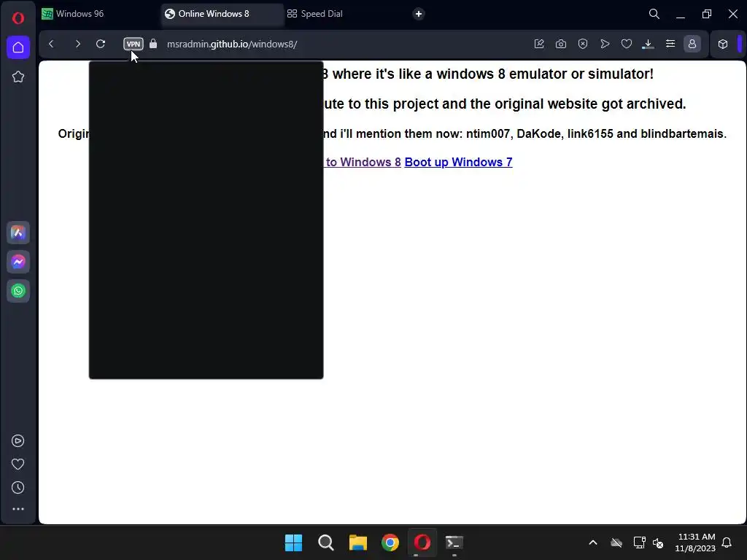Click the to Windows 8 link

[x=363, y=162]
